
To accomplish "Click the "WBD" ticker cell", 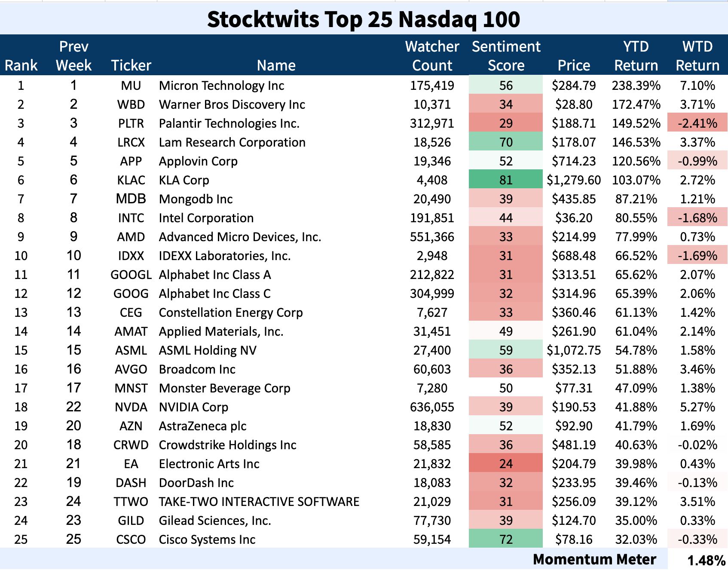I will tap(131, 104).
